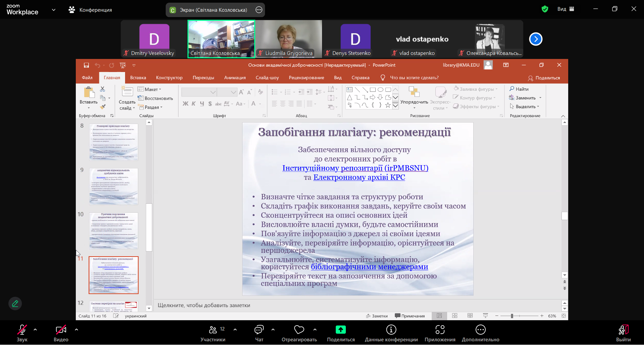
Task: Unmute microphone with the Звук button
Action: pos(22,333)
